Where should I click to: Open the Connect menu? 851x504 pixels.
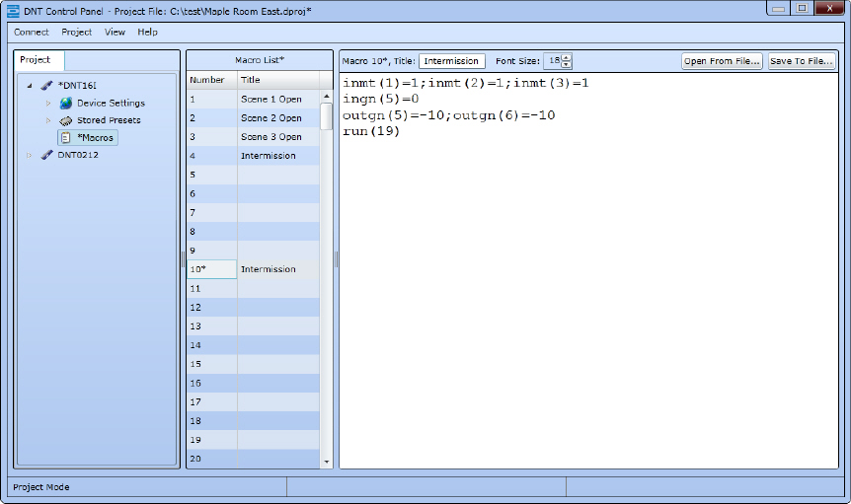point(32,32)
